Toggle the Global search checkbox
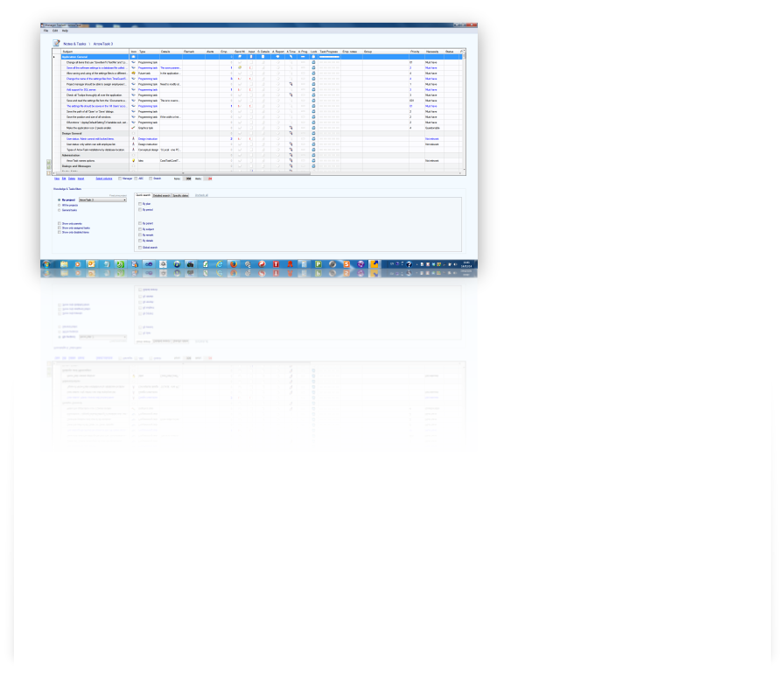This screenshot has width=784, height=673. click(139, 248)
